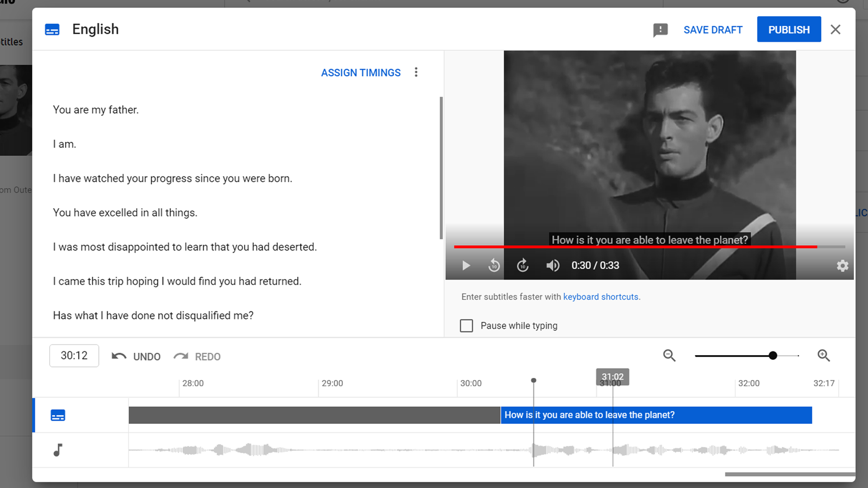This screenshot has width=868, height=488.
Task: Open the overflow menu beside Assign Timings
Action: (x=416, y=72)
